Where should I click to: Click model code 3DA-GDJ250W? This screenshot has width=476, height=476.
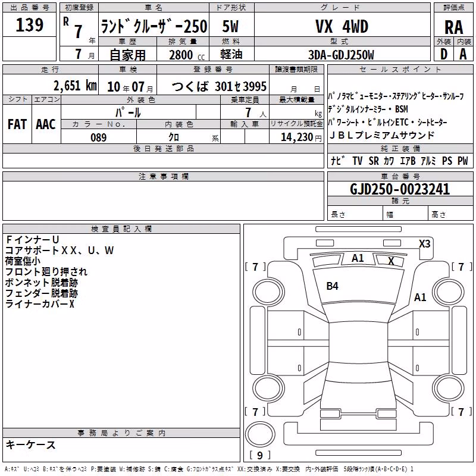tap(341, 55)
